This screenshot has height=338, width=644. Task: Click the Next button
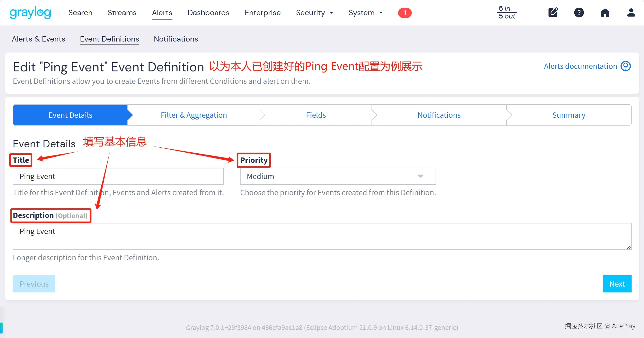click(617, 284)
